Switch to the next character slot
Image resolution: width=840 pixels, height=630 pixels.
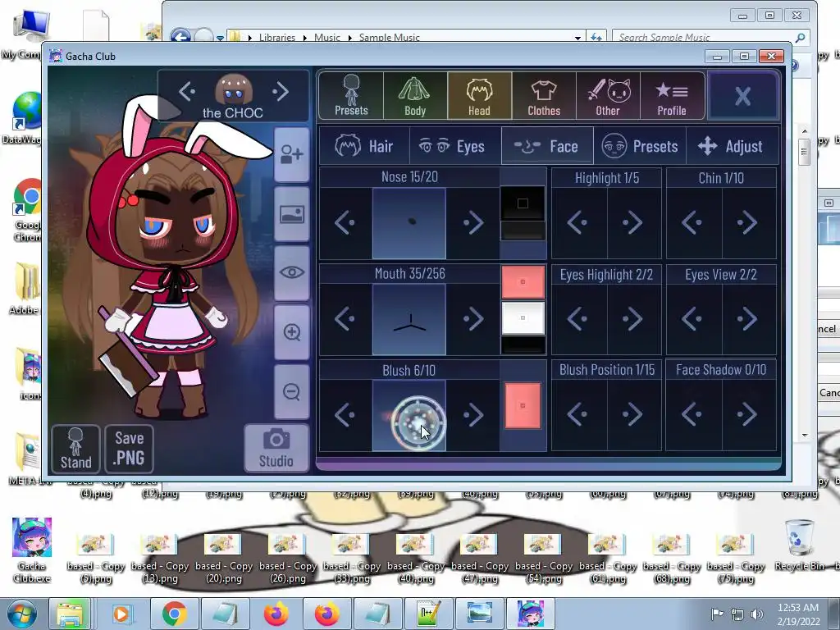281,92
